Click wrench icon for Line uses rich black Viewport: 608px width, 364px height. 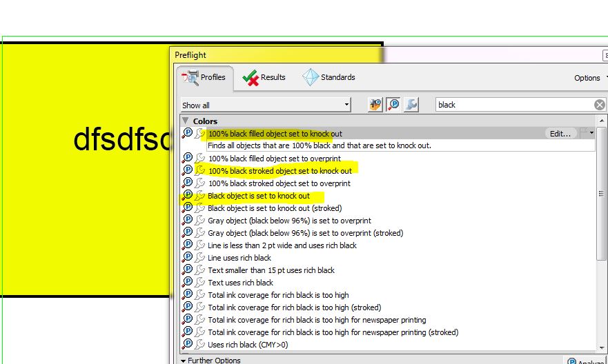coord(199,257)
